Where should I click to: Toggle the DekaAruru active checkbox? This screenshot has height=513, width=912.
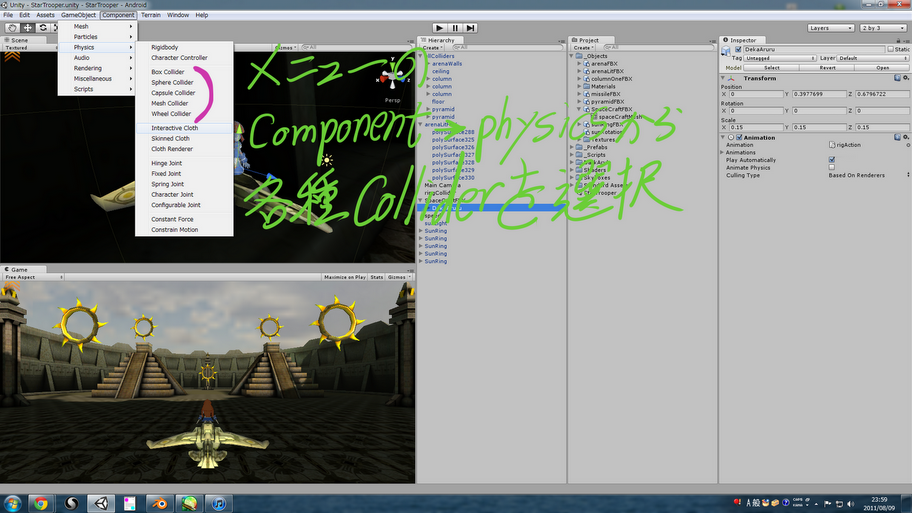tap(738, 49)
